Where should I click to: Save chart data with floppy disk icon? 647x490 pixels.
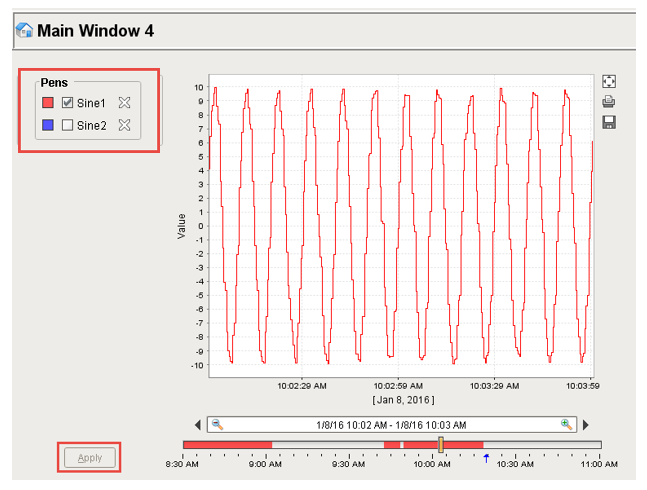click(x=609, y=122)
